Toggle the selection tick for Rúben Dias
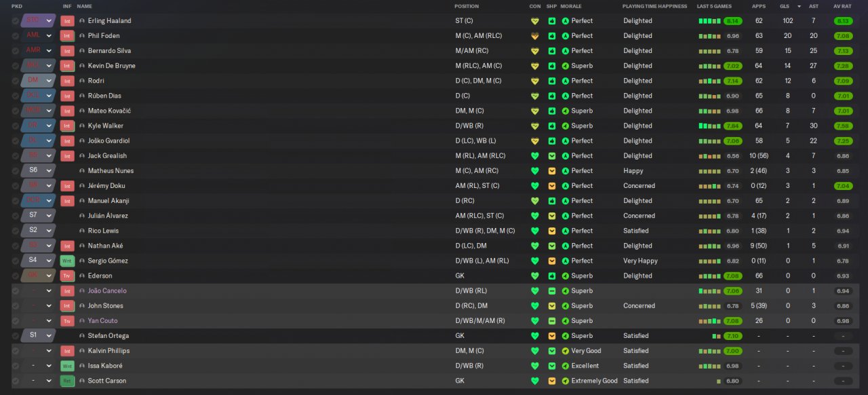 pyautogui.click(x=15, y=96)
